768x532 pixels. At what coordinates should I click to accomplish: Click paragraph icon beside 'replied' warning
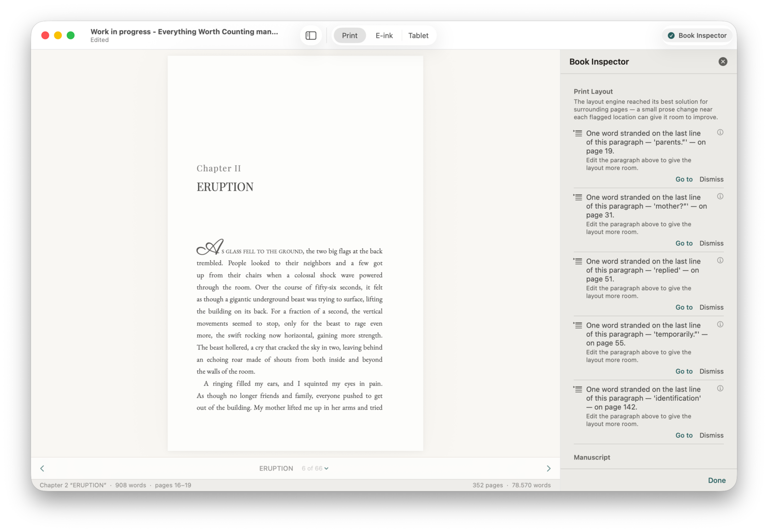(x=578, y=261)
